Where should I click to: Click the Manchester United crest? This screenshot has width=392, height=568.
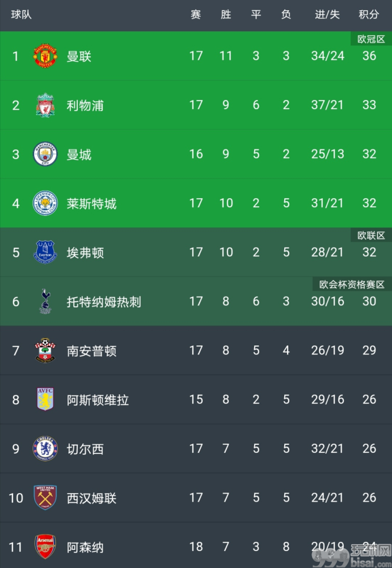tap(45, 56)
